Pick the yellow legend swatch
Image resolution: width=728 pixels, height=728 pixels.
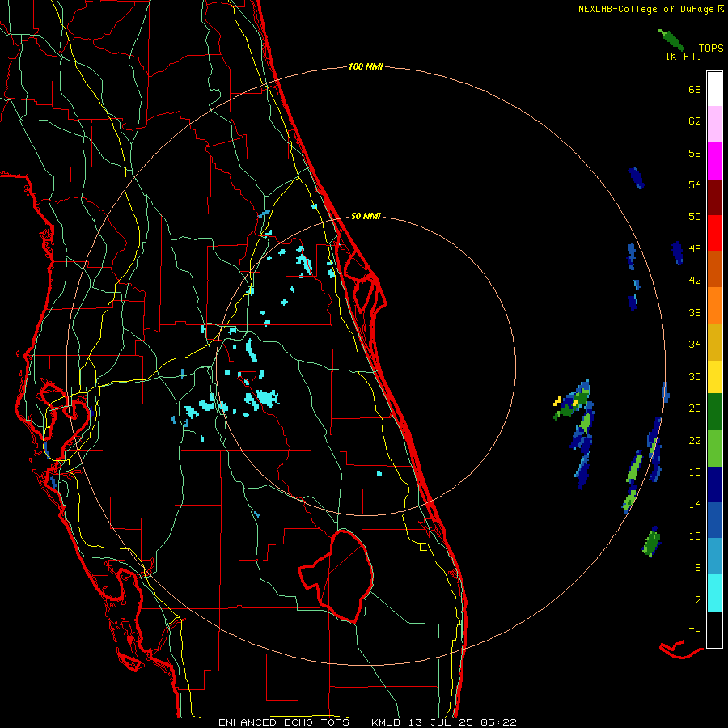click(714, 377)
